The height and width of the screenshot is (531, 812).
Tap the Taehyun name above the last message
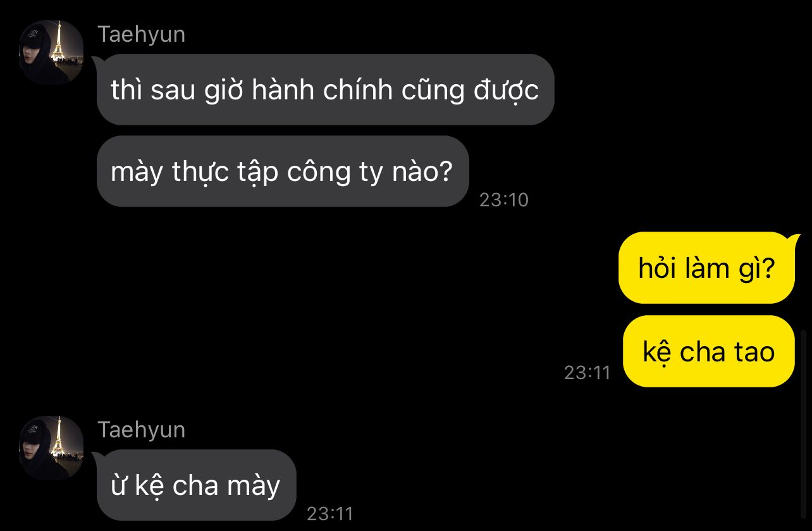click(141, 430)
